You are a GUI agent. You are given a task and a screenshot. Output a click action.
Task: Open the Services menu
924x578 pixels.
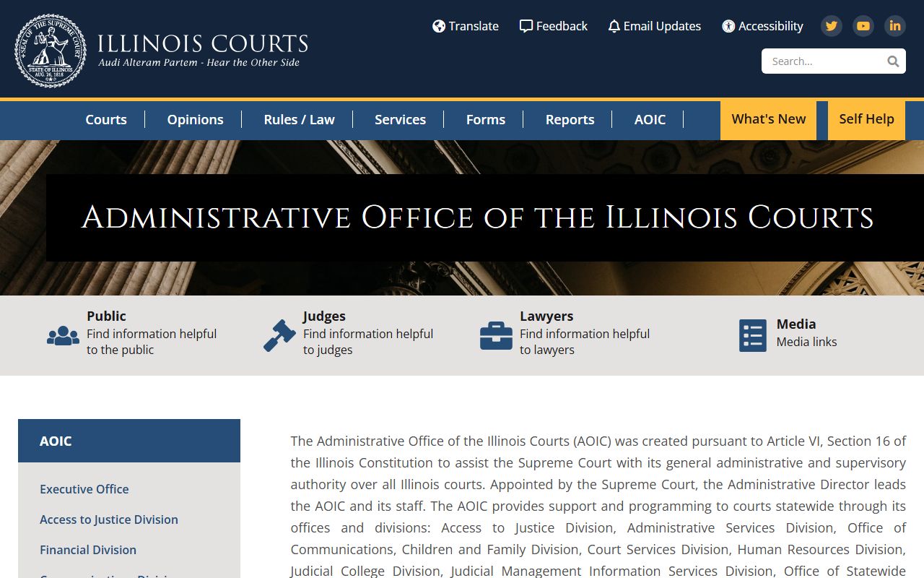(400, 120)
